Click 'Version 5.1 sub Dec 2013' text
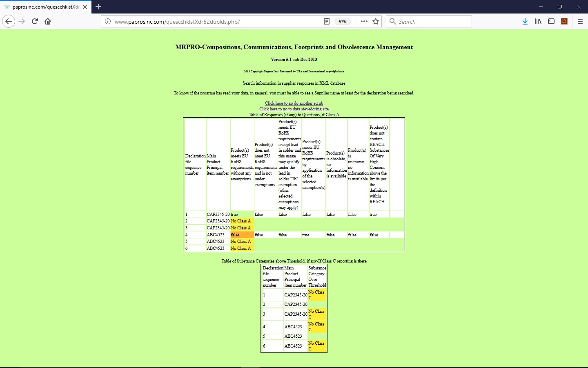 [x=294, y=59]
